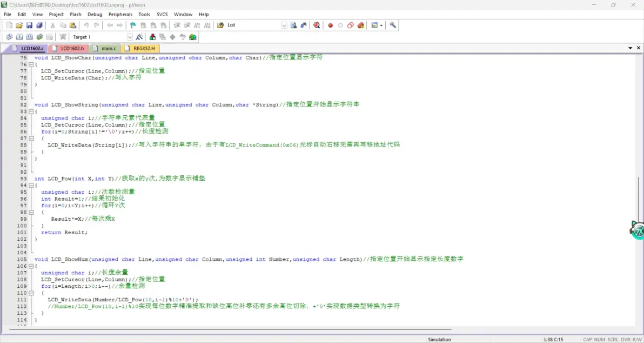Switch to the REGX52.H tab
The height and width of the screenshot is (343, 644).
tap(144, 49)
